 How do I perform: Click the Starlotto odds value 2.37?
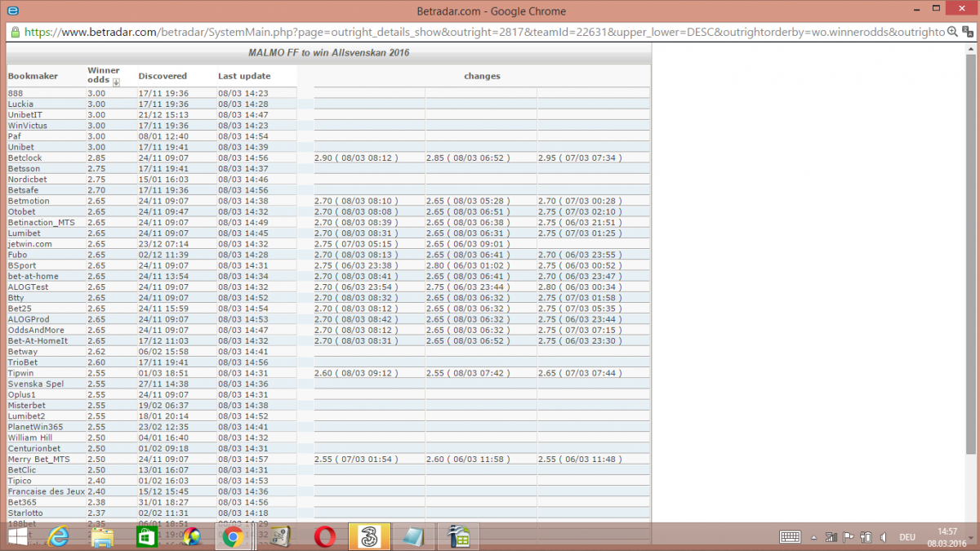(x=96, y=513)
